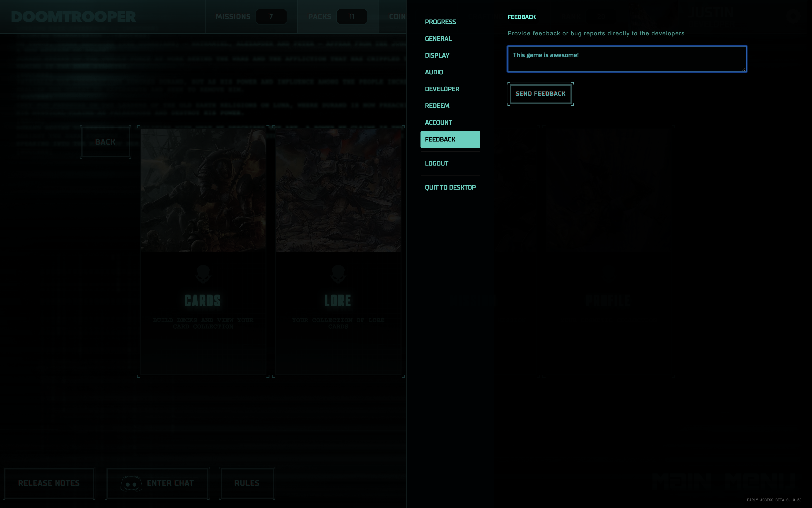Click the text 'Provide feedback or bug reports directly to the developers'
Screen dimensions: 812x508
(596, 33)
